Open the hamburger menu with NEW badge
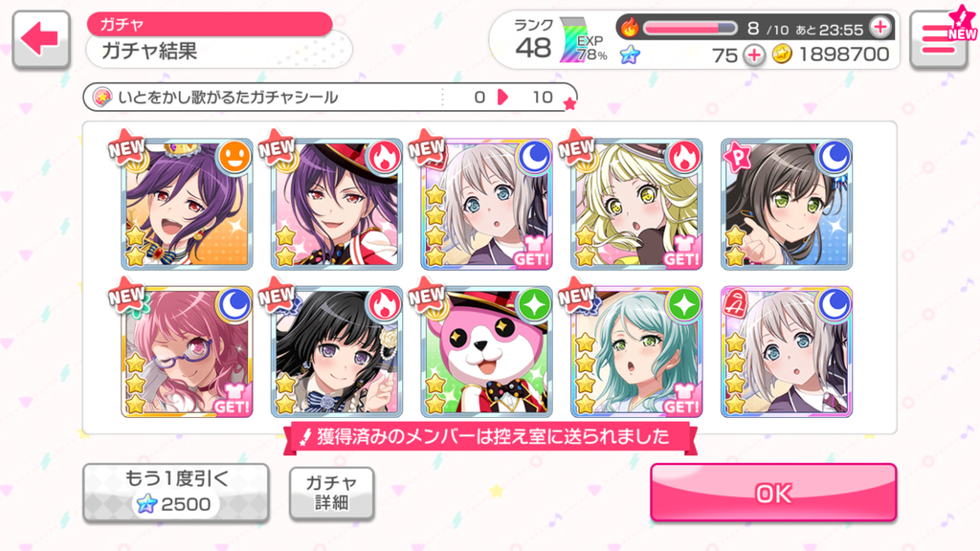The width and height of the screenshot is (980, 551). (x=940, y=38)
